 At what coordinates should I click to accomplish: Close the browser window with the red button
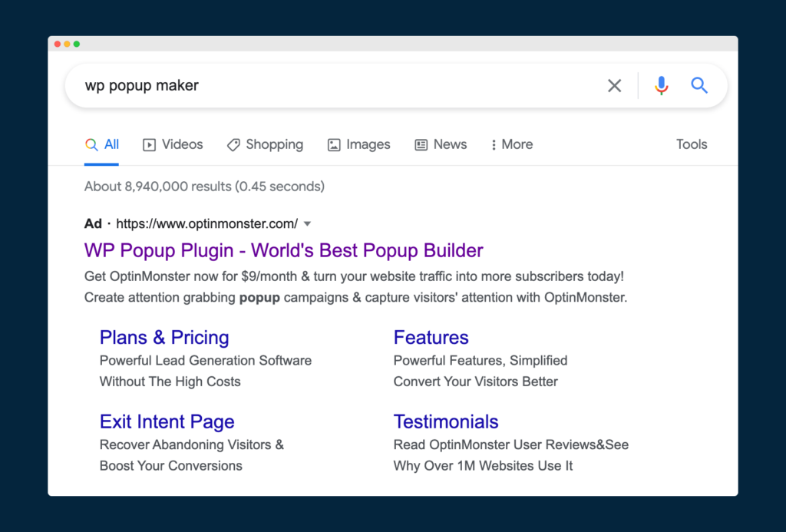58,44
